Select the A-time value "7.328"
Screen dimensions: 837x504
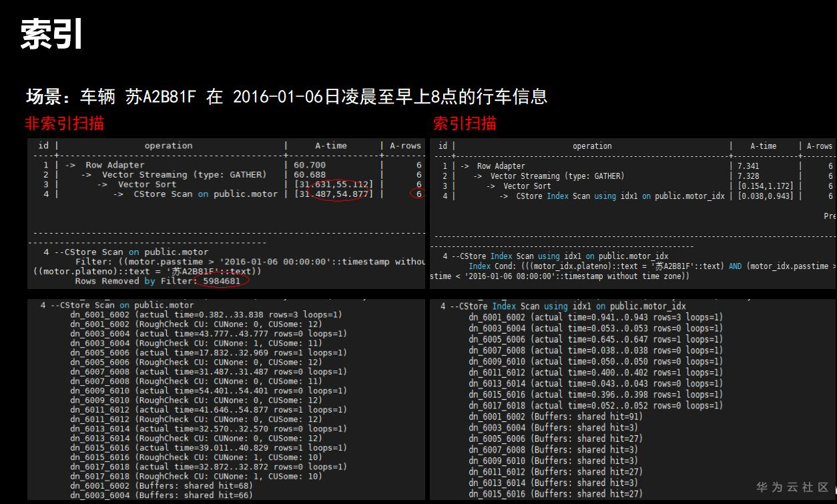pos(748,176)
